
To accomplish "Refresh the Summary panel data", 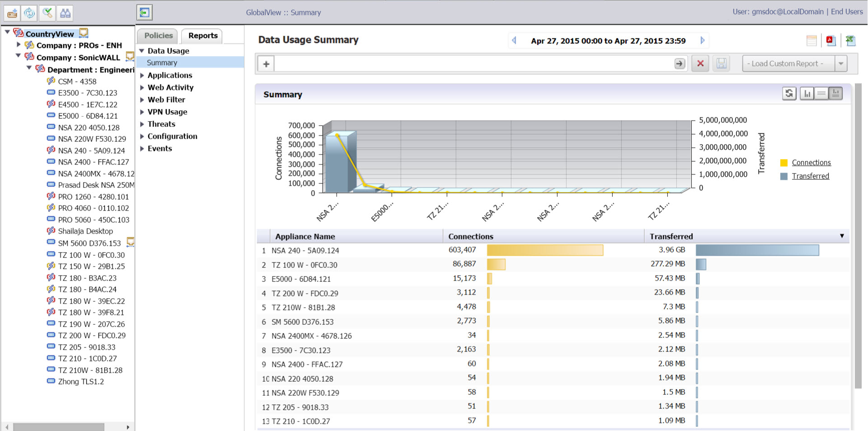I will [789, 94].
